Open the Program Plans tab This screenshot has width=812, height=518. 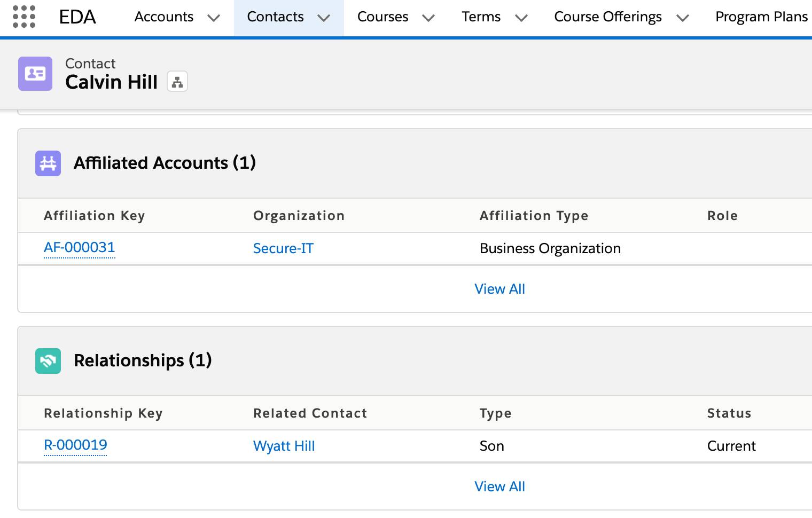761,17
